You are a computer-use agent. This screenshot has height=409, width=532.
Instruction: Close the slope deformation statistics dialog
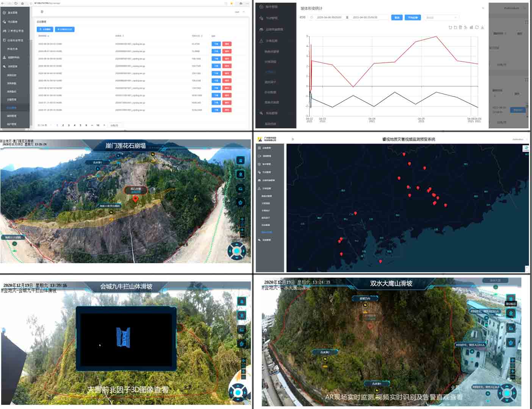(x=483, y=8)
